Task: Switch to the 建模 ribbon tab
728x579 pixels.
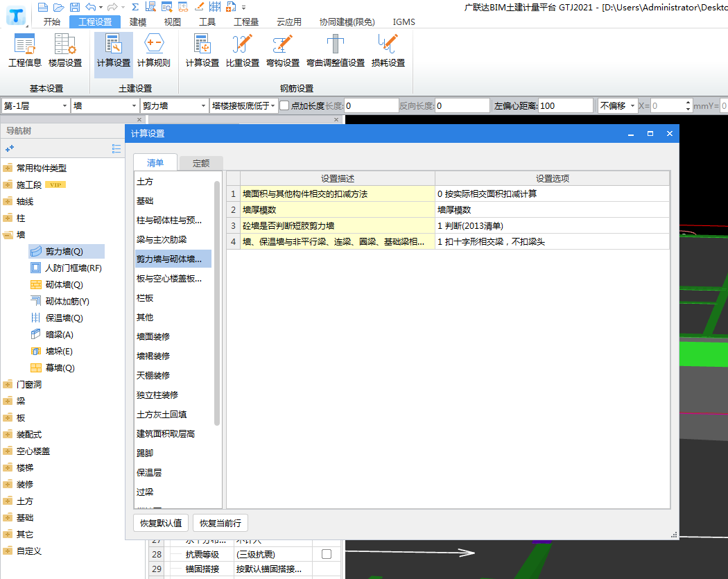Action: click(x=138, y=21)
